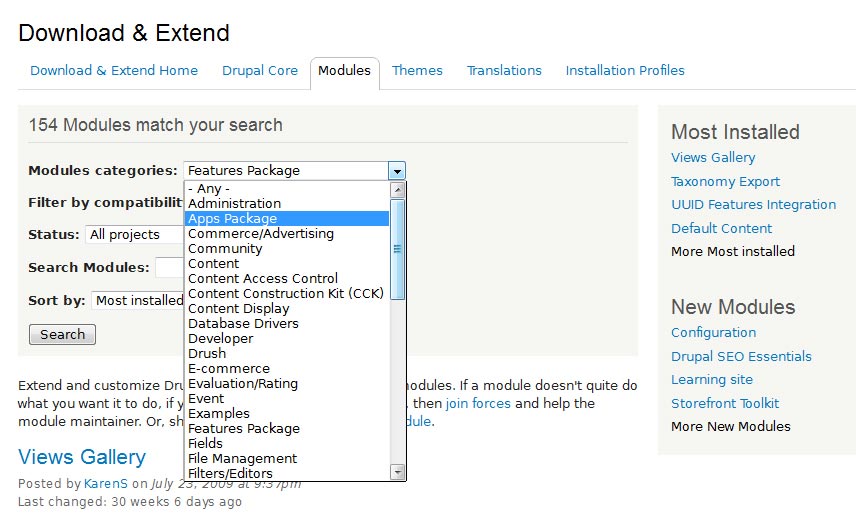
Task: Pick the Event category
Action: [287, 399]
